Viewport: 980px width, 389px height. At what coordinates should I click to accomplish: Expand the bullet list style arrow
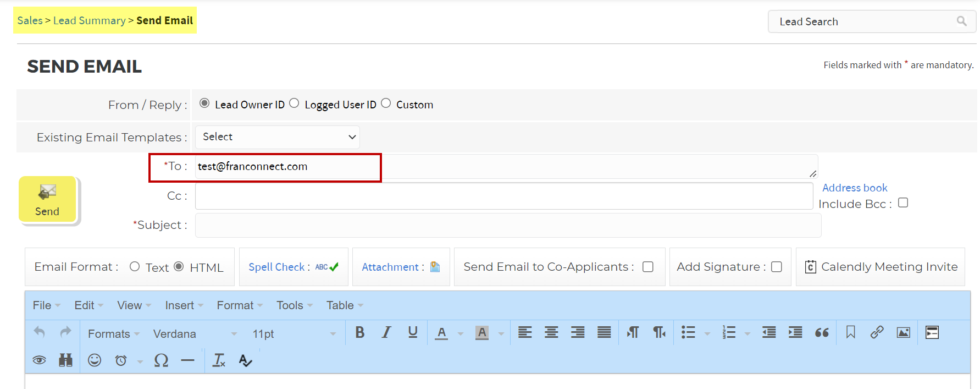tap(707, 333)
